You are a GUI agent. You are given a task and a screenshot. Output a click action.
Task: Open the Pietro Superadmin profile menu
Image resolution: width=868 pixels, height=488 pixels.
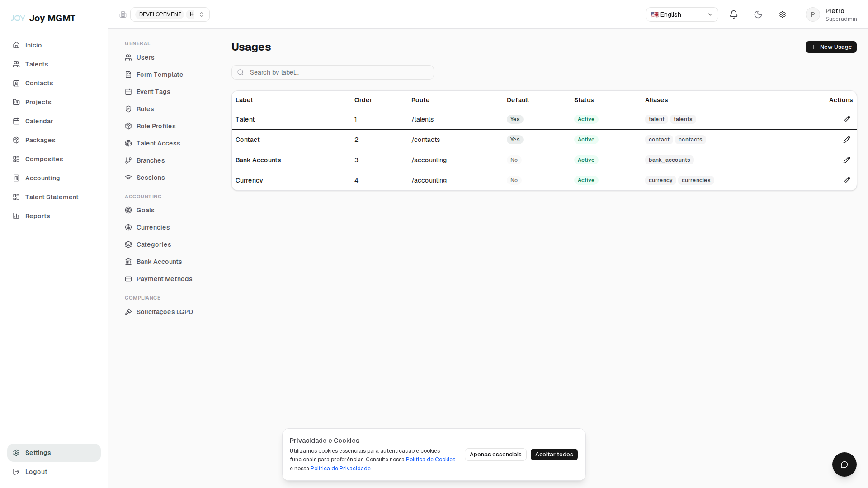831,14
